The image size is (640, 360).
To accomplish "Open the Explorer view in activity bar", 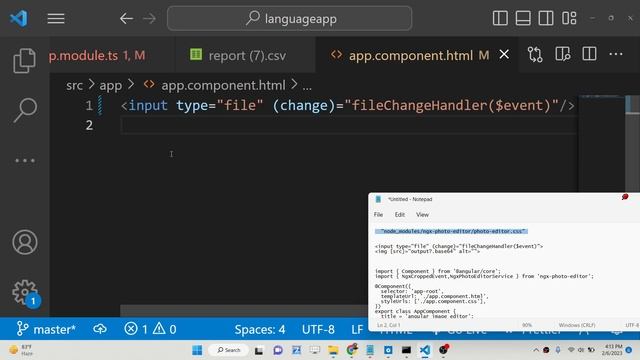I will (24, 60).
